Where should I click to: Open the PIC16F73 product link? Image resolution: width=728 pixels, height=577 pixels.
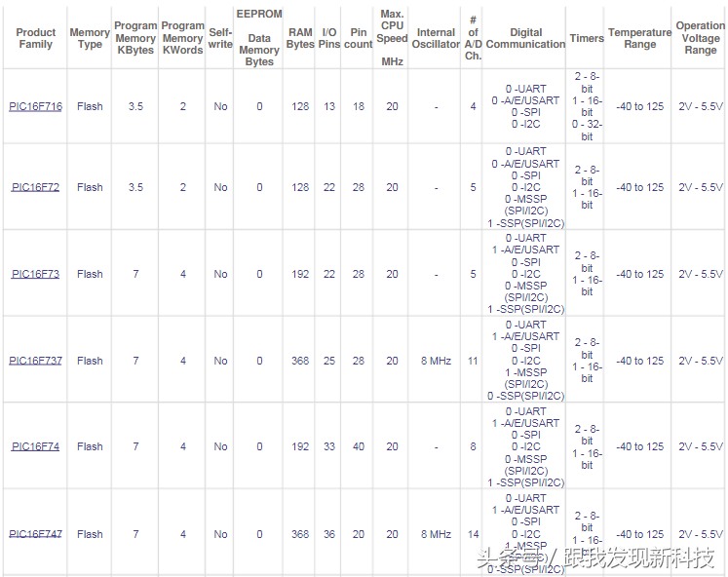point(35,274)
